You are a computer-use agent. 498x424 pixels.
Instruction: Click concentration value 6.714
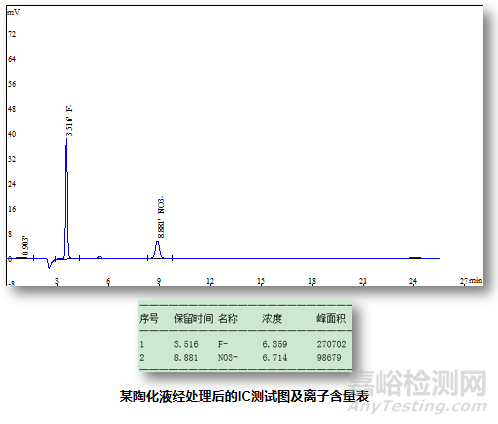[x=275, y=358]
